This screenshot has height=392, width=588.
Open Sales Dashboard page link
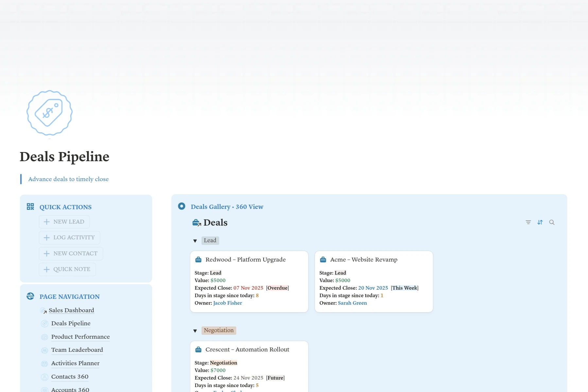point(71,310)
